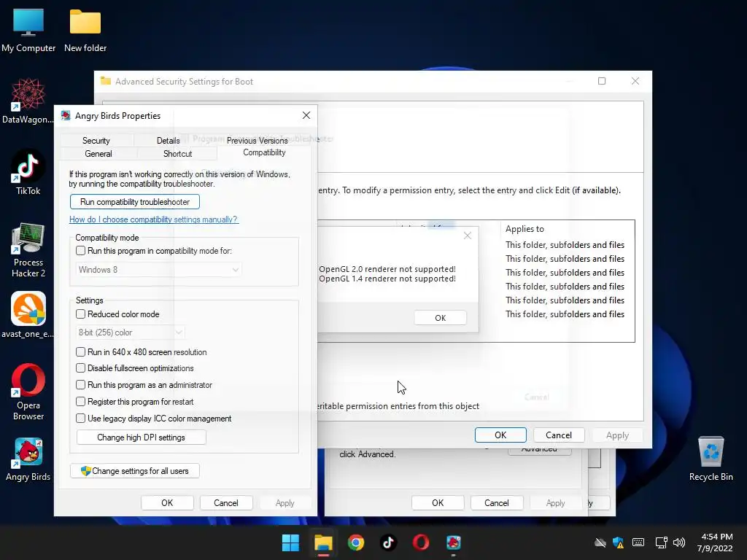Dismiss OpenGL error with OK
The image size is (747, 560).
pos(440,318)
